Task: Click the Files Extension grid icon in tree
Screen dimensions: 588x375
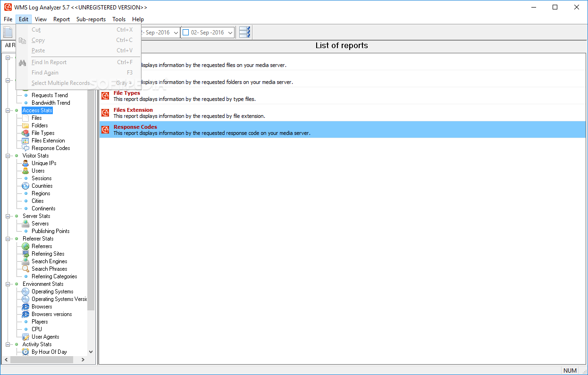Action: pyautogui.click(x=25, y=141)
